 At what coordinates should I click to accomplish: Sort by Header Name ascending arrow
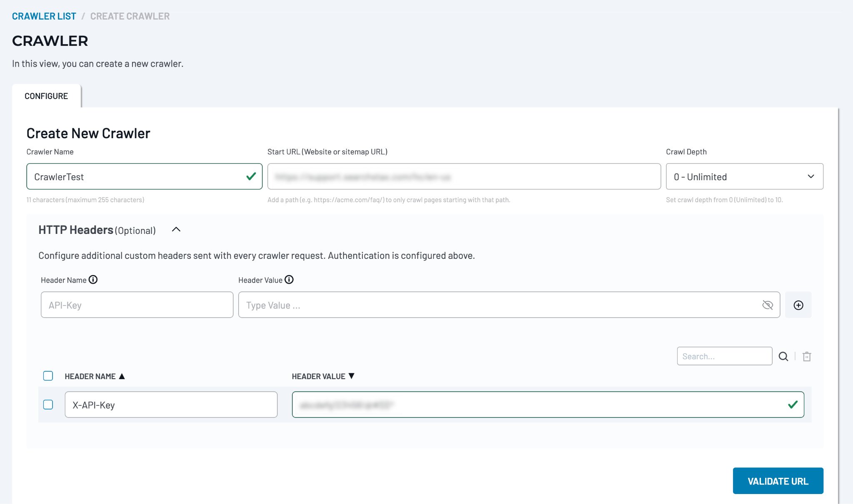(122, 376)
